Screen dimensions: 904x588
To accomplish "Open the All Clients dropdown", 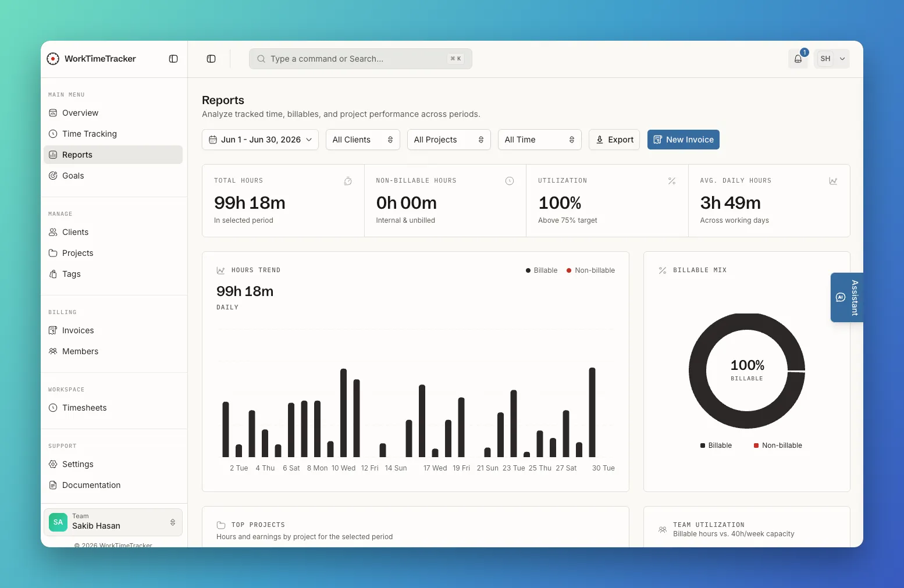I will [363, 140].
